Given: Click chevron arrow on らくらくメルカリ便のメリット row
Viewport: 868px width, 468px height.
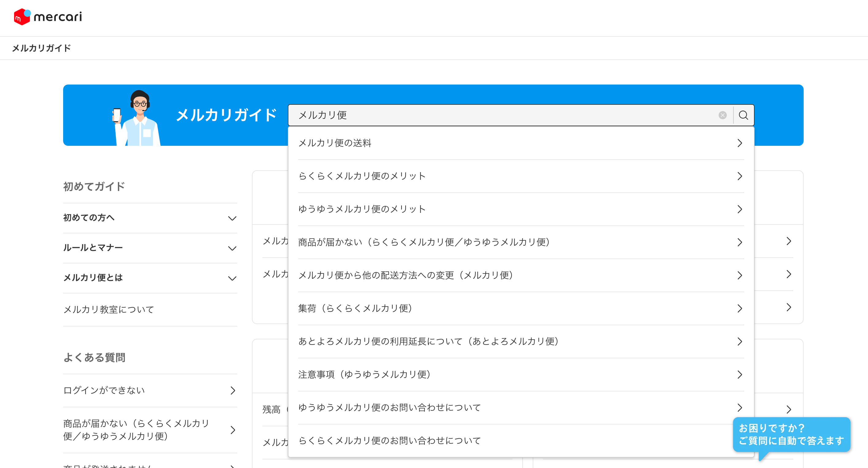Looking at the screenshot, I should (x=740, y=176).
